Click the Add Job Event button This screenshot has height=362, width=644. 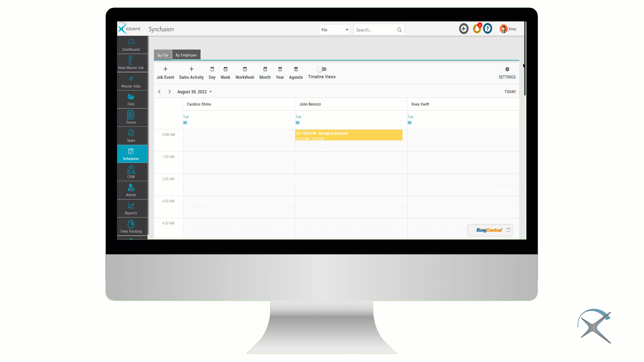165,72
